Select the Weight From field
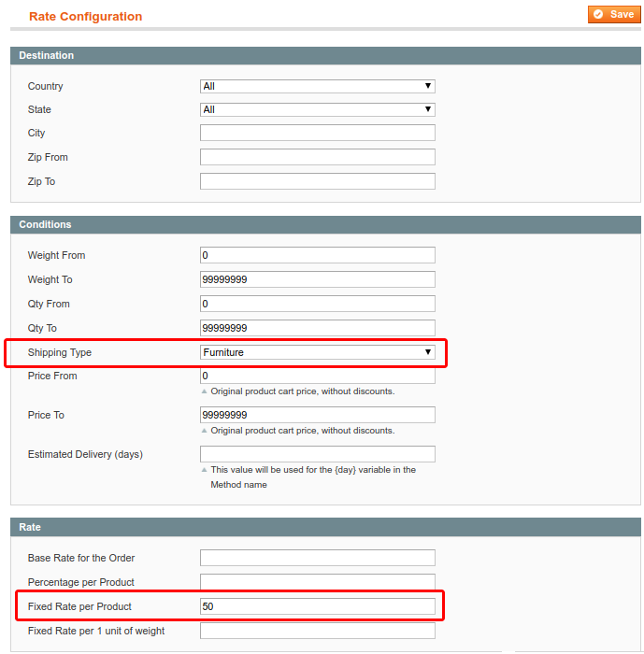 coord(318,255)
